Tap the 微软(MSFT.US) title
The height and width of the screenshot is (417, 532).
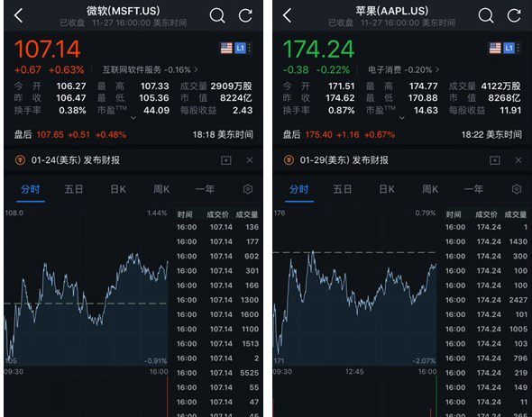[x=124, y=11]
